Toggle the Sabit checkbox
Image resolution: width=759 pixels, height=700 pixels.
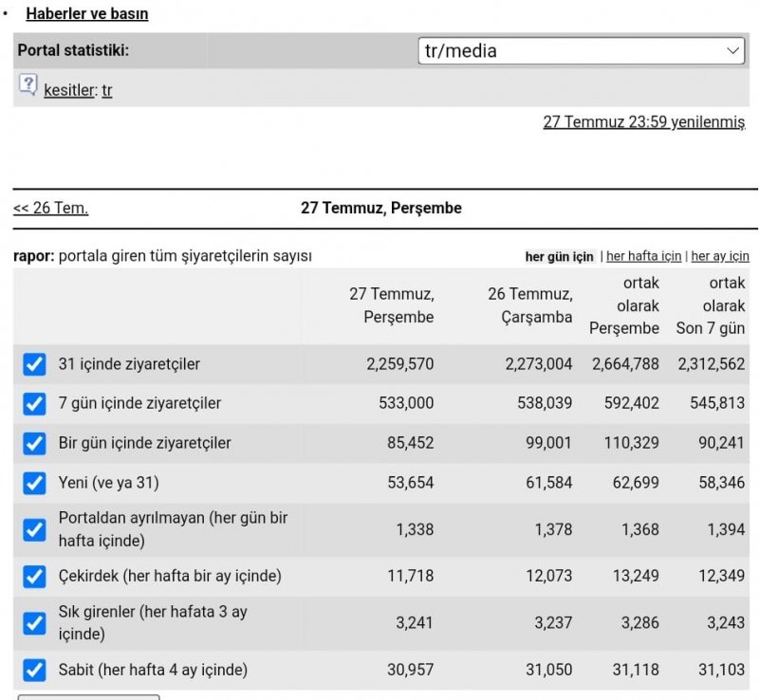(34, 670)
